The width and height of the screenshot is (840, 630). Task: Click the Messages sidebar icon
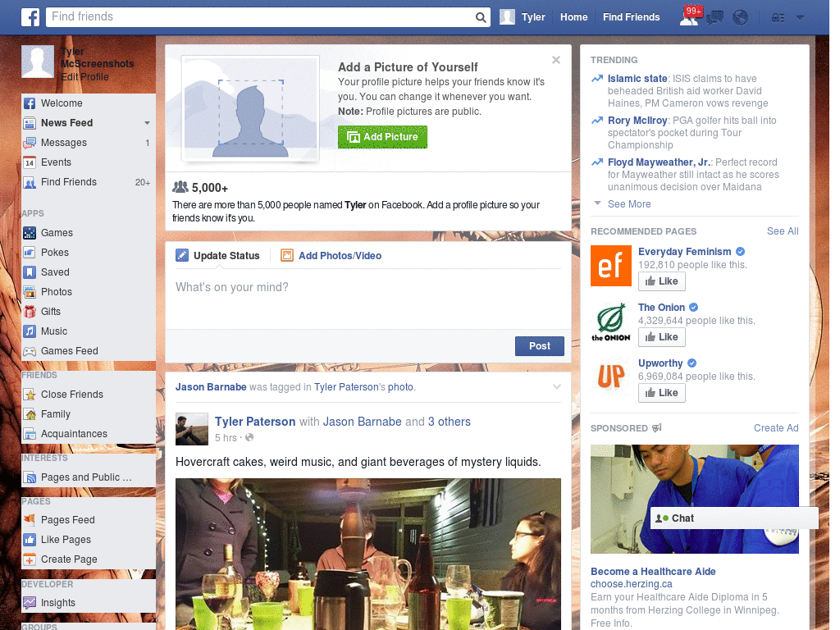tap(30, 143)
